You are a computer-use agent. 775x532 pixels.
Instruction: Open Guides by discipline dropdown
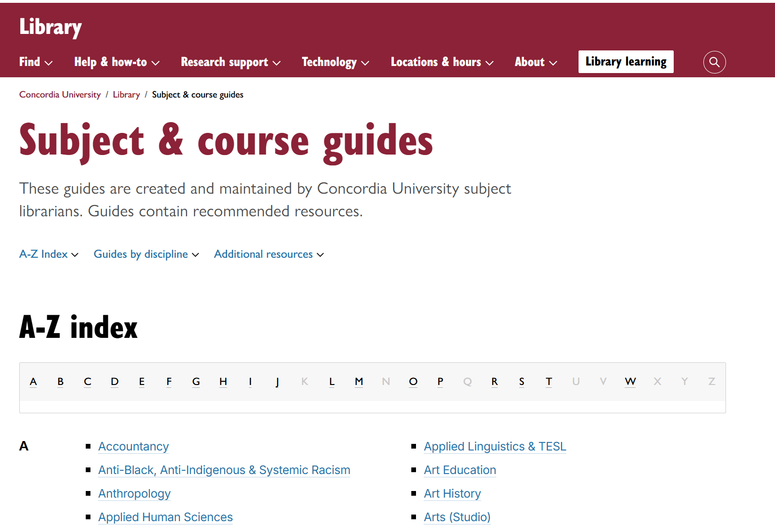click(x=146, y=254)
